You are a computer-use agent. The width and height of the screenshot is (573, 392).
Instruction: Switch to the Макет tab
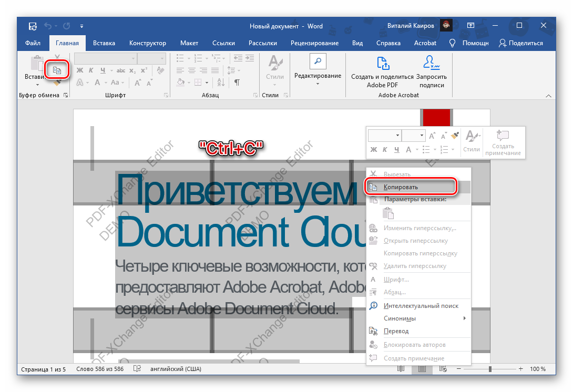click(189, 43)
